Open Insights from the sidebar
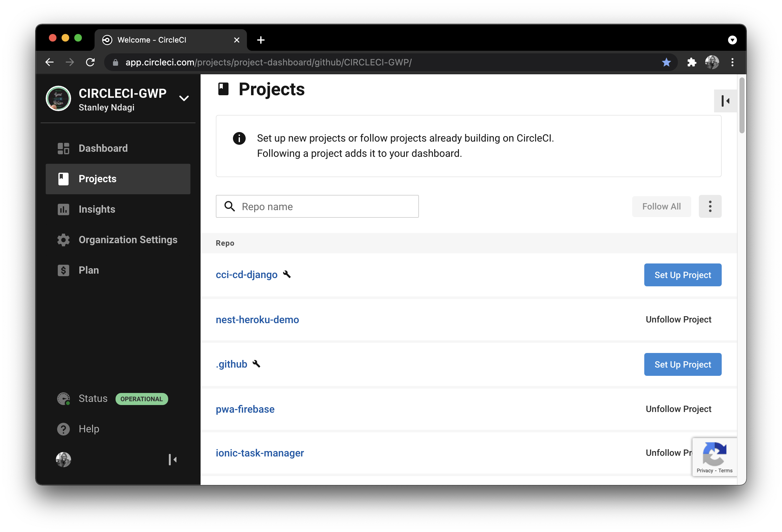This screenshot has width=782, height=532. [96, 209]
